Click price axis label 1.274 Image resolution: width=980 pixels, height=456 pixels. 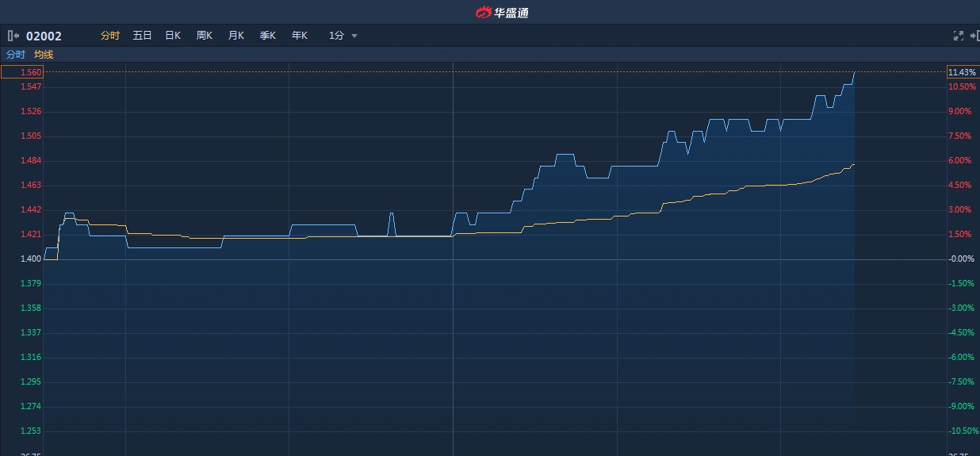(x=31, y=406)
